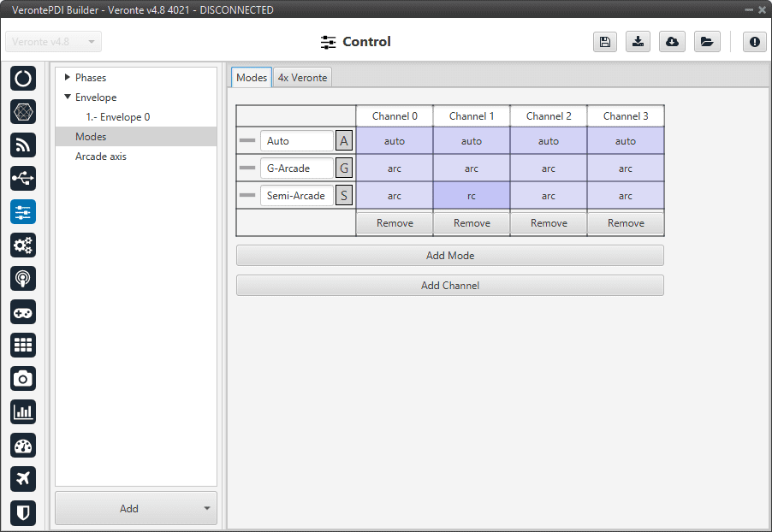Remove Channel 1
This screenshot has height=532, width=772.
click(x=472, y=223)
